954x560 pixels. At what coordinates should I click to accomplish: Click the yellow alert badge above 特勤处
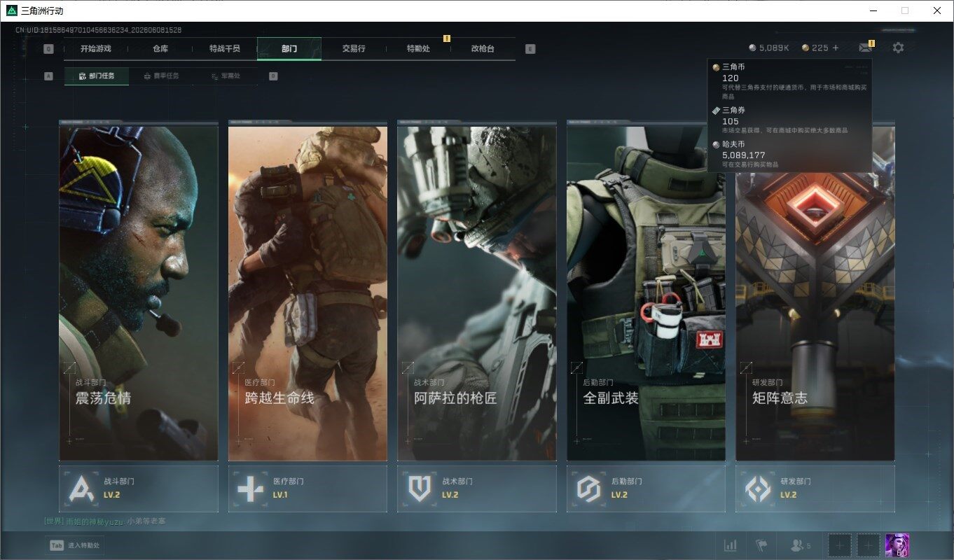(446, 38)
